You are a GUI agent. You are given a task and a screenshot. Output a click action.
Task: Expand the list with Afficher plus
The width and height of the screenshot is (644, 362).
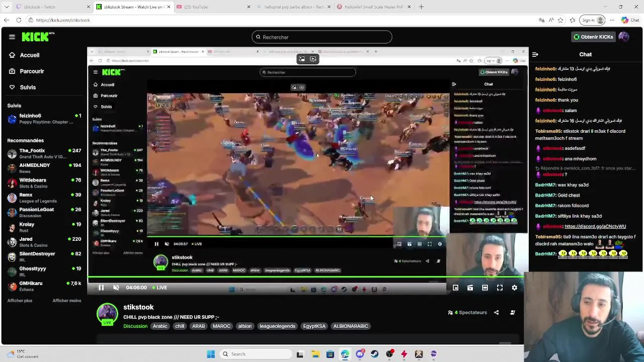click(20, 301)
